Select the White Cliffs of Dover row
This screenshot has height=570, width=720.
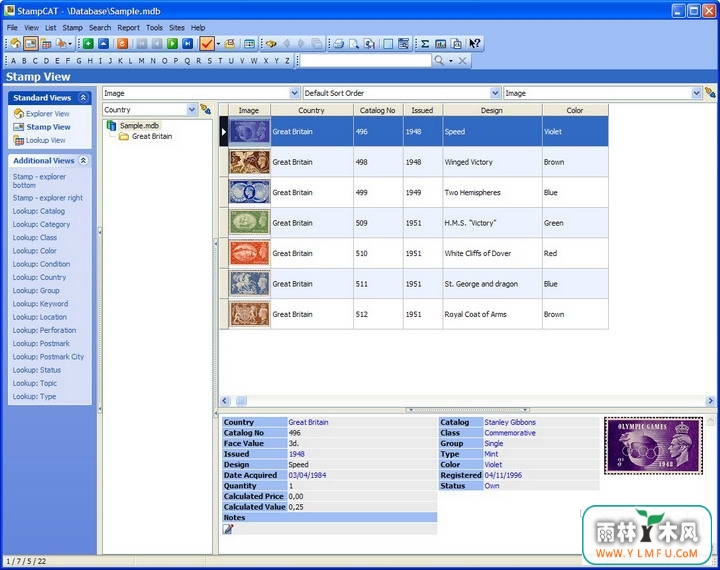click(x=414, y=253)
